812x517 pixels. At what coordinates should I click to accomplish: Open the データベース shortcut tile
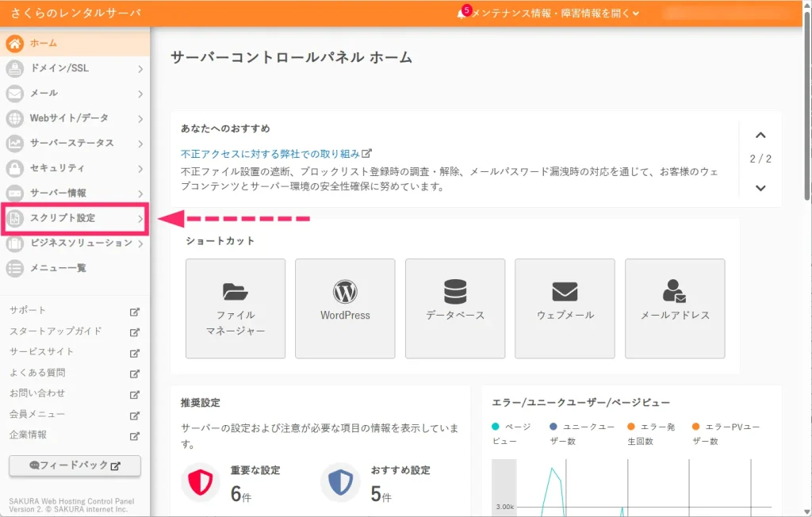point(455,308)
